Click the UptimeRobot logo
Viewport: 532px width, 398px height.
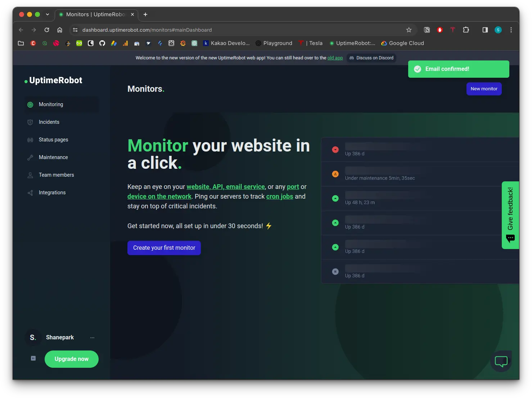(x=53, y=80)
